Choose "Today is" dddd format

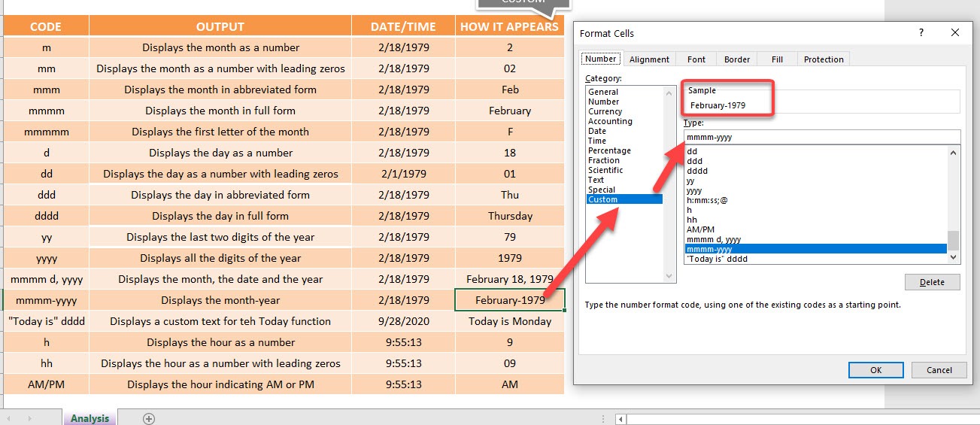(x=816, y=259)
